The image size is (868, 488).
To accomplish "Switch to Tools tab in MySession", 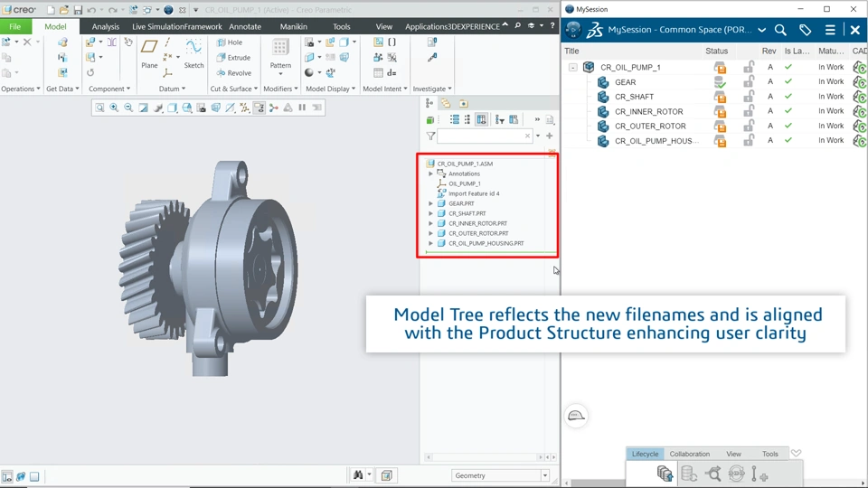I will pos(770,454).
